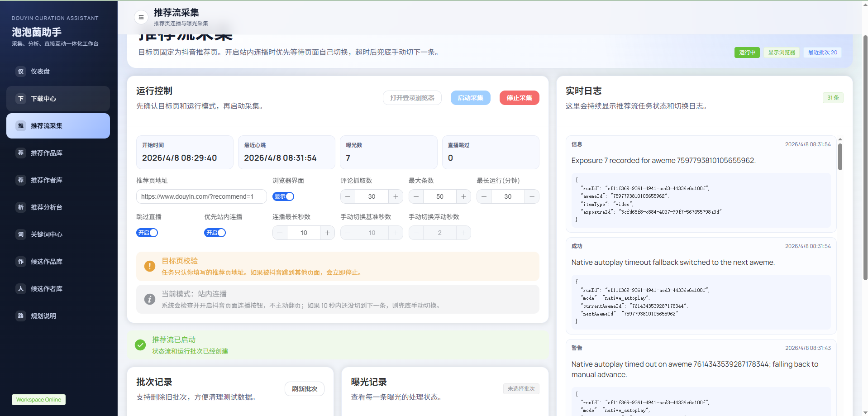Click the gray info icon in 当前模式 notice
Screen dimensions: 868x416
150,299
